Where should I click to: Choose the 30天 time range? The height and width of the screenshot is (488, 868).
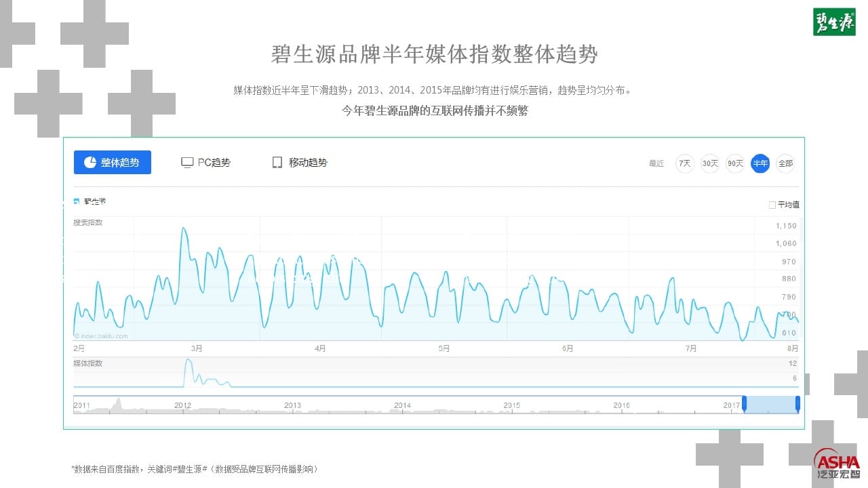710,163
